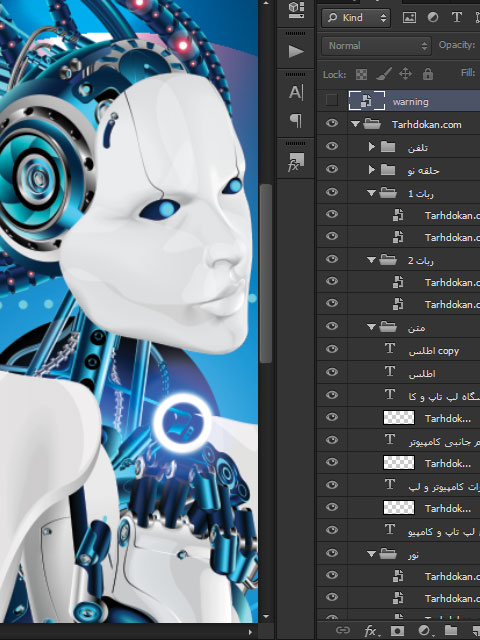Select the ربات 1 group name
The image size is (480, 640).
[421, 193]
